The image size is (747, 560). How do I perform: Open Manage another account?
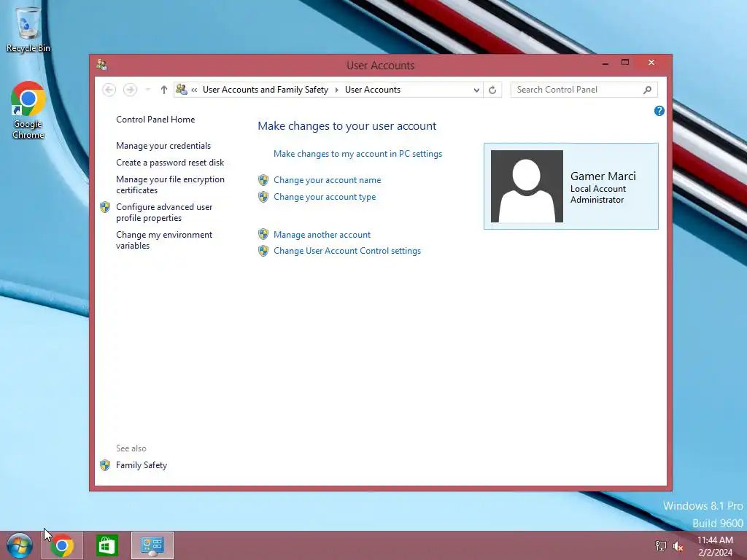(322, 235)
